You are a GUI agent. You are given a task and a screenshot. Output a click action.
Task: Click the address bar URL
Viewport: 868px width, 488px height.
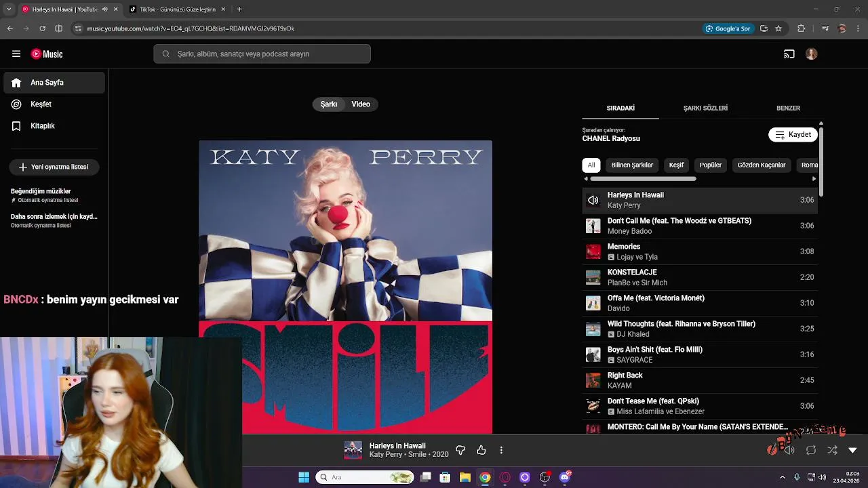tap(191, 28)
